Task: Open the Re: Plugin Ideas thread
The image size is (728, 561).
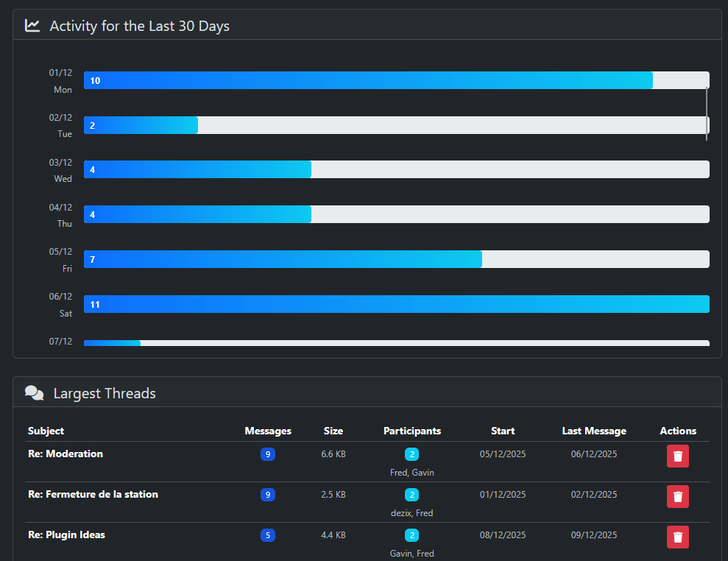Action: click(x=66, y=534)
